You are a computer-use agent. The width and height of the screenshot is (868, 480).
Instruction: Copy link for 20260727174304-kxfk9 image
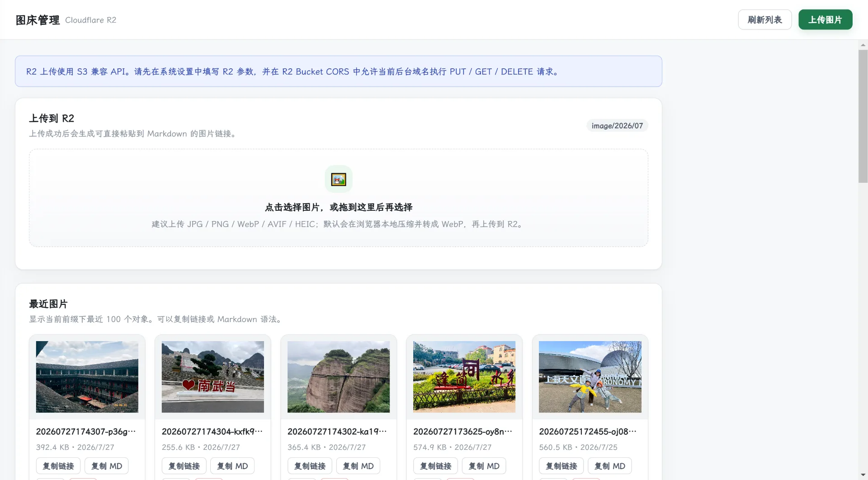184,466
